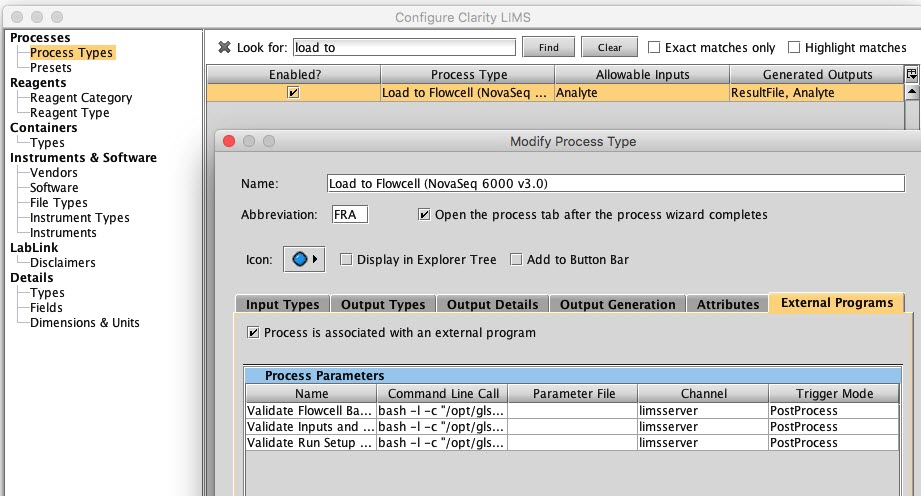This screenshot has height=496, width=921.
Task: Click the column chooser icon in table header
Action: [911, 74]
